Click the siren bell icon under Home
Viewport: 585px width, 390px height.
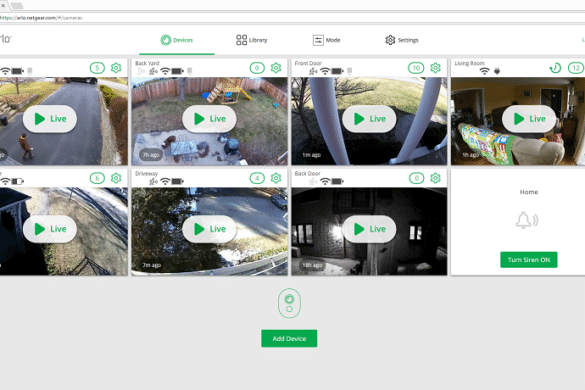(527, 220)
